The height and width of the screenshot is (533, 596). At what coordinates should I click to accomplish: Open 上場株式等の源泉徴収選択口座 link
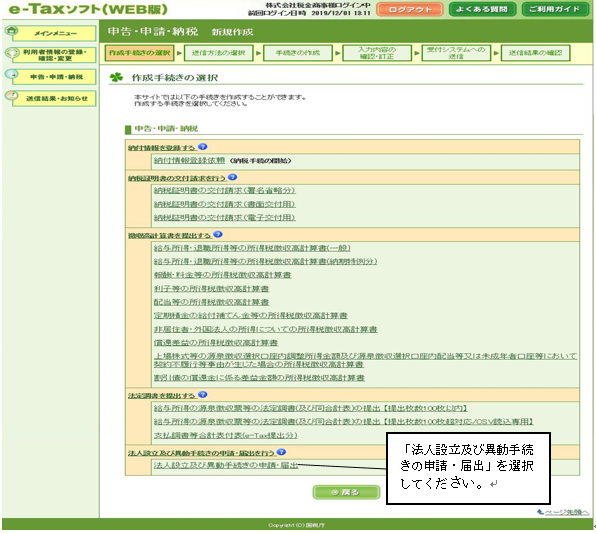click(365, 360)
